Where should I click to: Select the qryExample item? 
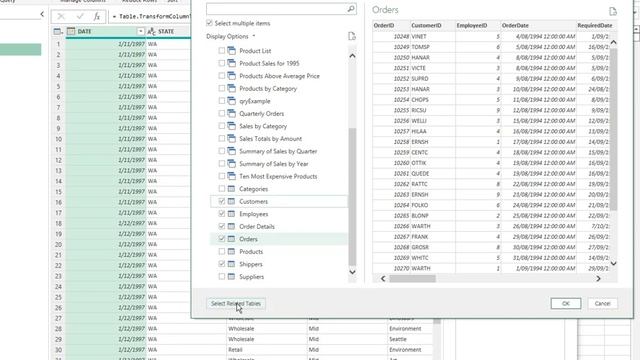(255, 101)
